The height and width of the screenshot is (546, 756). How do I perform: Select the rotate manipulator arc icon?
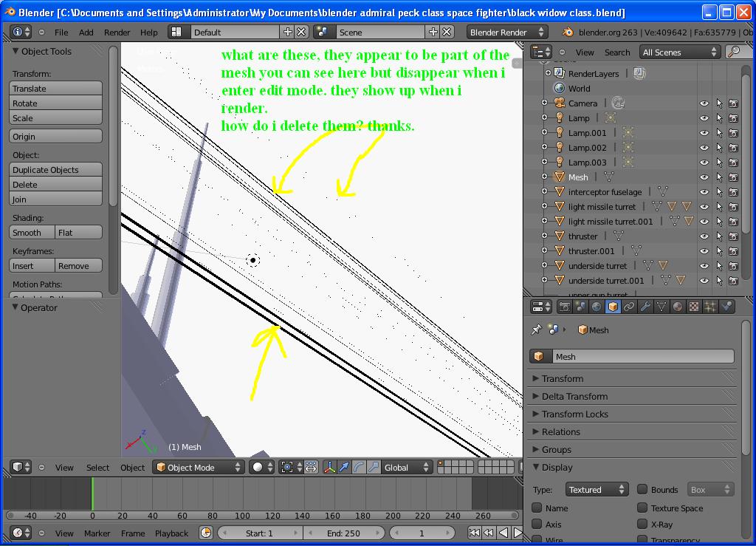point(358,468)
